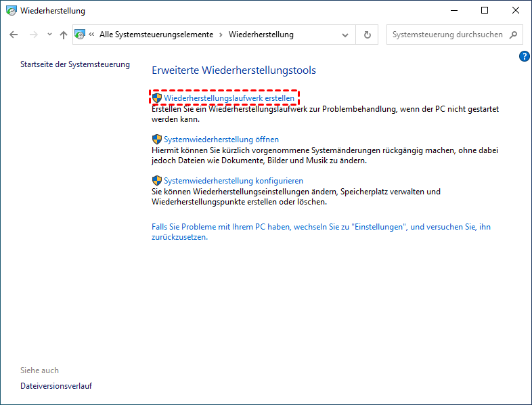Go up one level with the up arrow
The image size is (532, 405).
coord(64,35)
